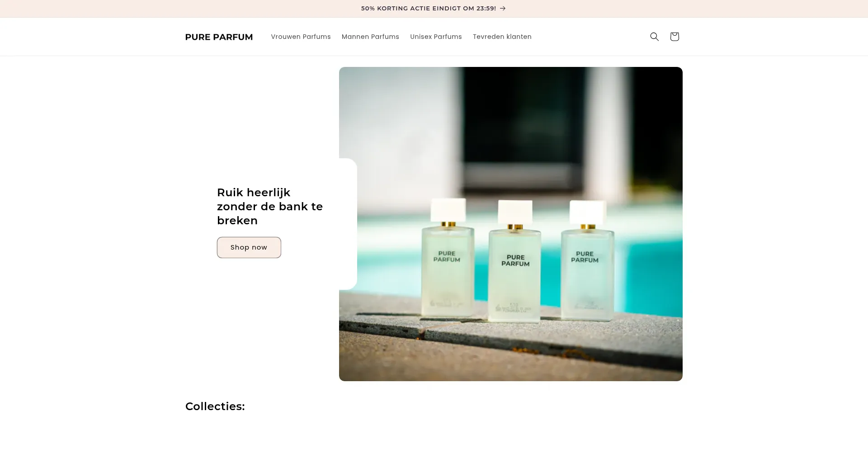
Task: Click the Collecties heading
Action: coord(215,406)
